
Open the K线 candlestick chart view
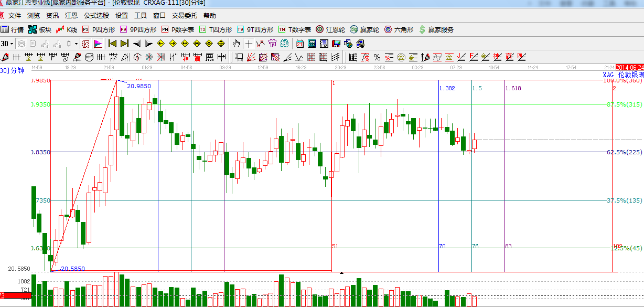66,29
